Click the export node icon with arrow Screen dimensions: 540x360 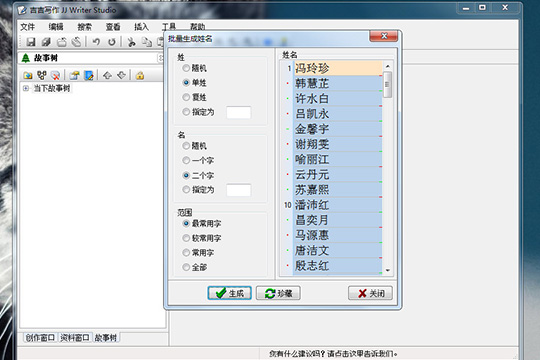74,75
